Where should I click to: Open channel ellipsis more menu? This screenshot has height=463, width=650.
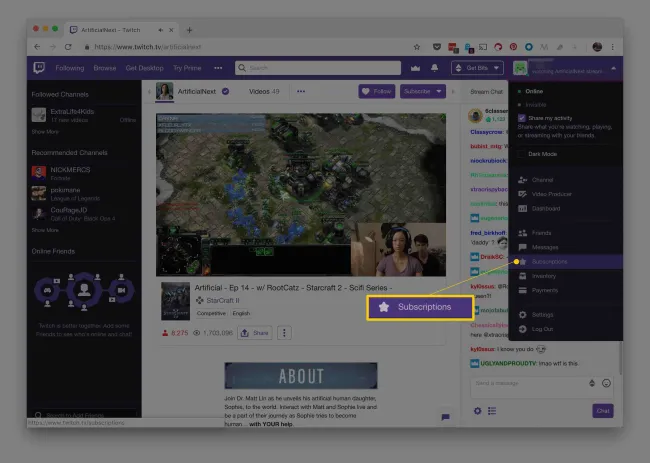coord(301,91)
